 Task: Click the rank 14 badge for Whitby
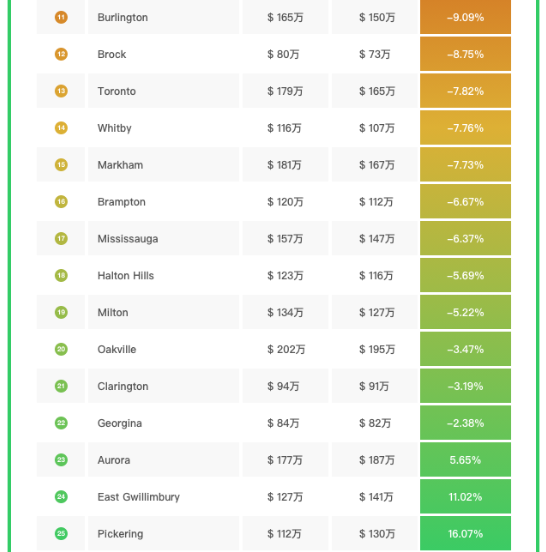(x=61, y=128)
